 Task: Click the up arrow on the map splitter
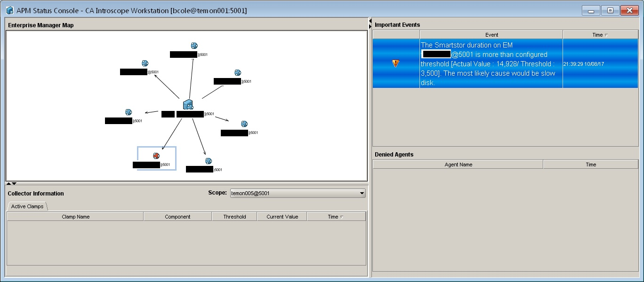coord(8,183)
